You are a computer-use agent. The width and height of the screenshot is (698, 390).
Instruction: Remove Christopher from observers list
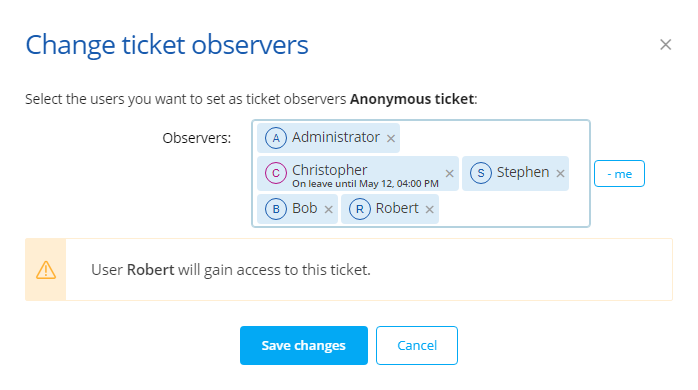[x=450, y=174]
